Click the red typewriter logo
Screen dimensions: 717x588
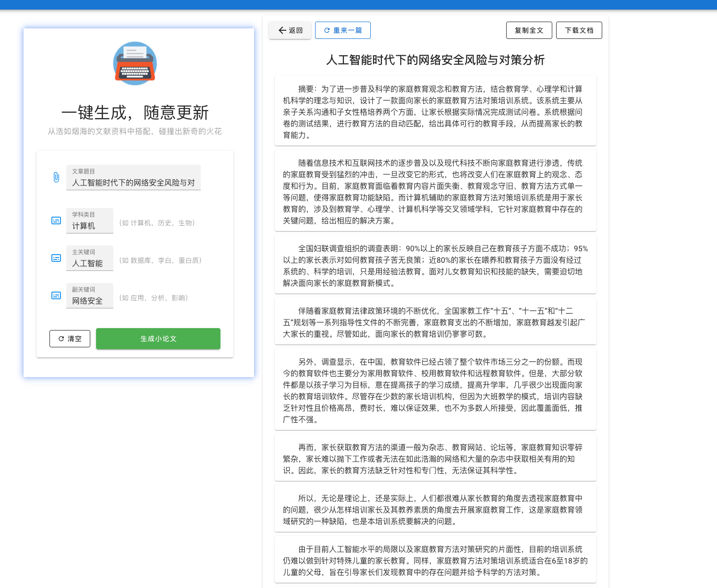point(134,63)
